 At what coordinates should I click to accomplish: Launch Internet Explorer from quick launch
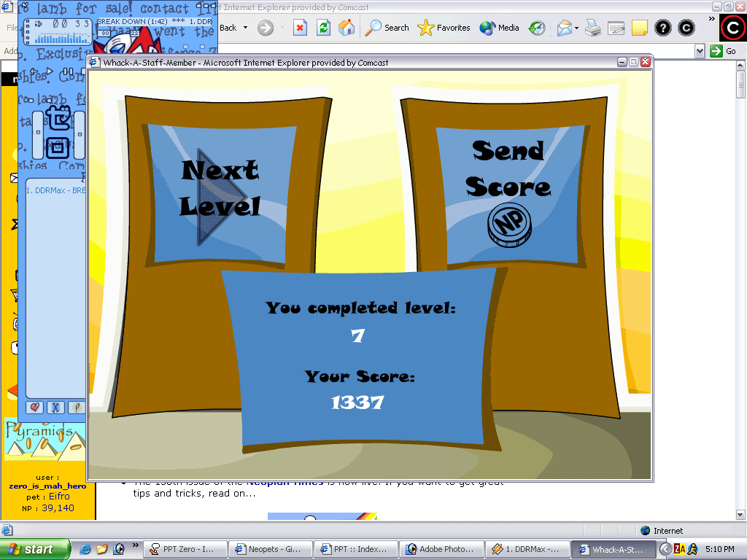point(85,549)
